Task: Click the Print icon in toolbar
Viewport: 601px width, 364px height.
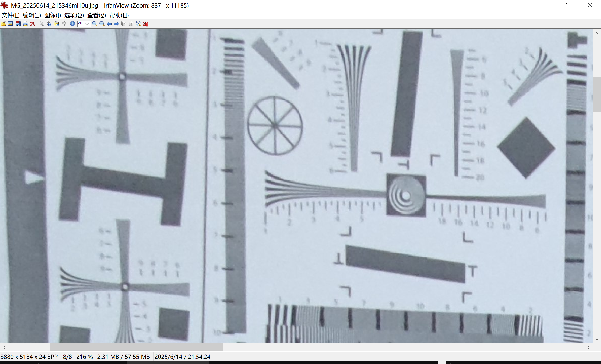Action: click(25, 24)
